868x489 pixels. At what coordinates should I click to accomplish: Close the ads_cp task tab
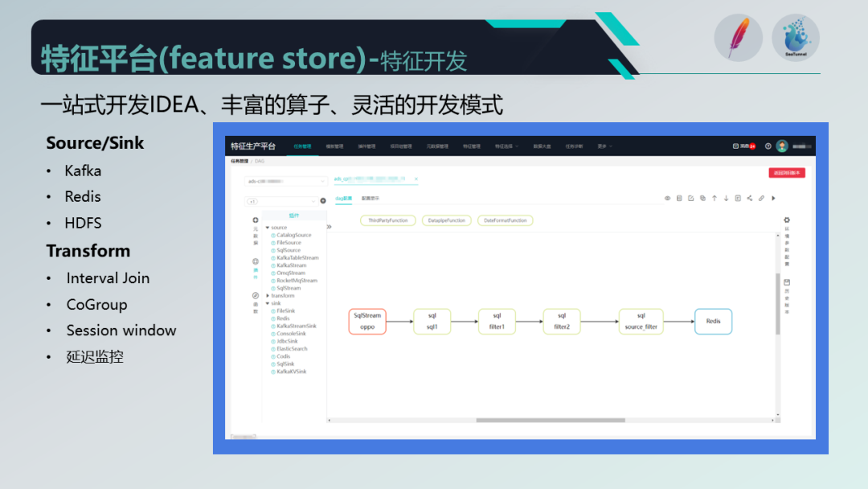pos(416,179)
